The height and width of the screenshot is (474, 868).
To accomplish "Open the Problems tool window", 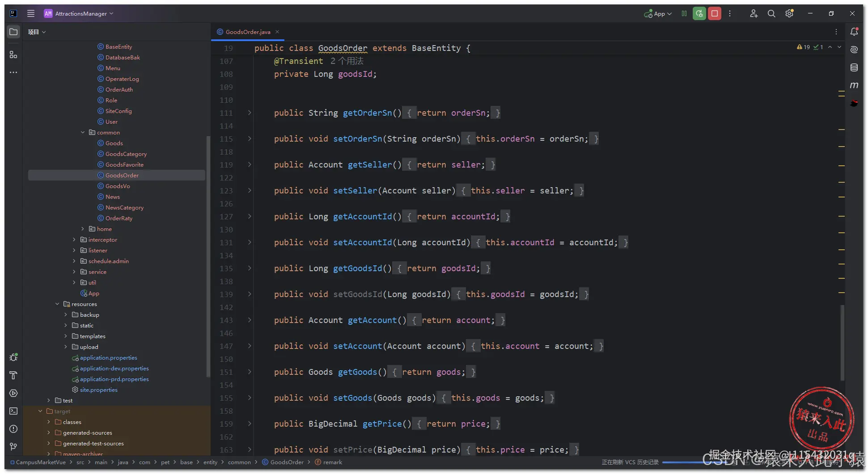I will tap(13, 429).
